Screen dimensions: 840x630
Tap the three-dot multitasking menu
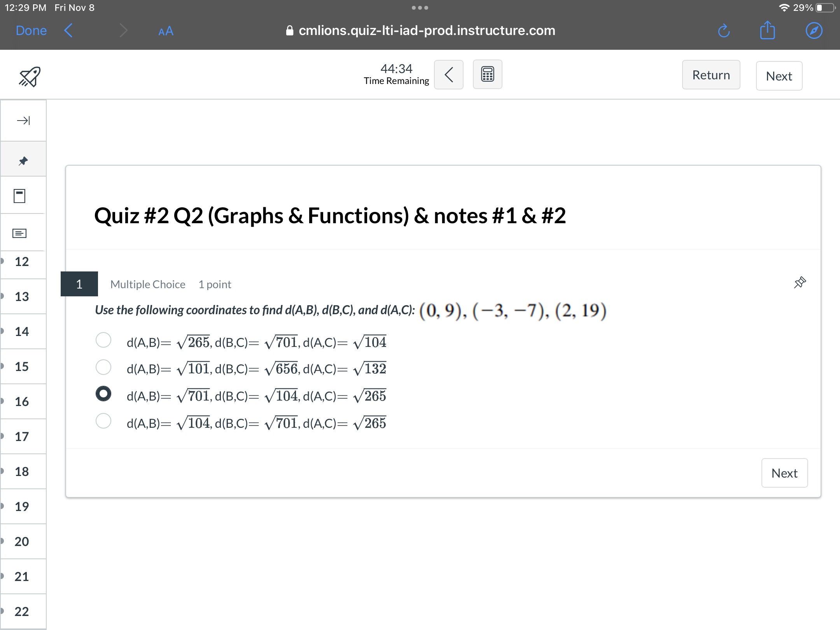[420, 8]
